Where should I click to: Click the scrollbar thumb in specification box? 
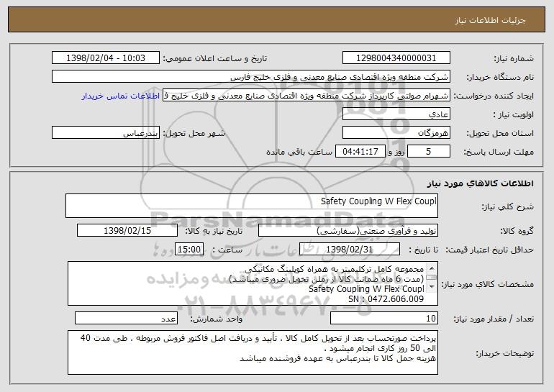(432, 278)
